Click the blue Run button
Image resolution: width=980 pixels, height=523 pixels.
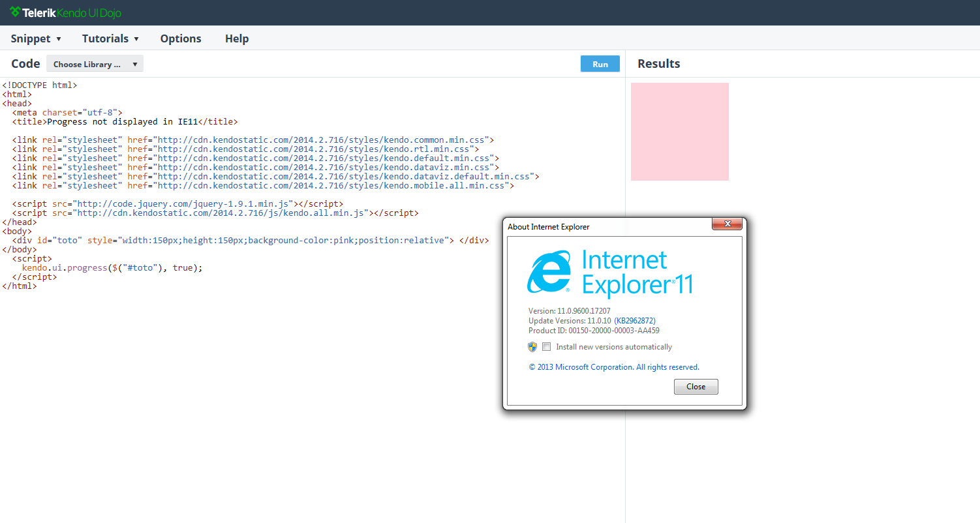pyautogui.click(x=600, y=64)
